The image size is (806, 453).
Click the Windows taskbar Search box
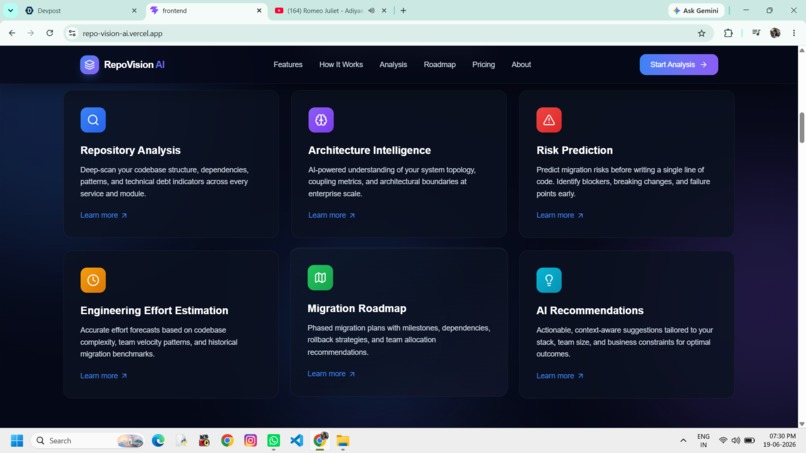pyautogui.click(x=88, y=441)
